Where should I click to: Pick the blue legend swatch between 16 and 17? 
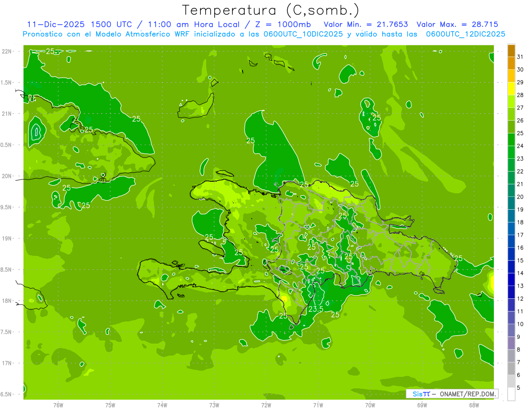(x=511, y=242)
